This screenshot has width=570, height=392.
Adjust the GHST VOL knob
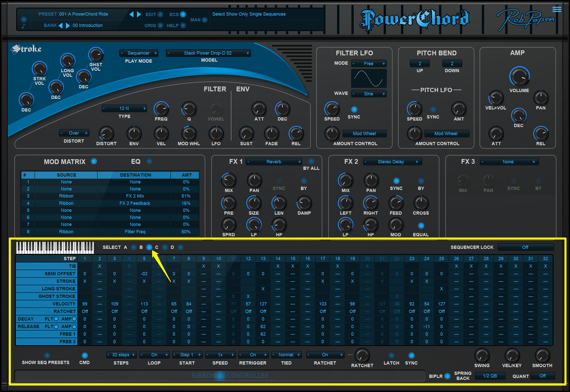click(x=96, y=54)
